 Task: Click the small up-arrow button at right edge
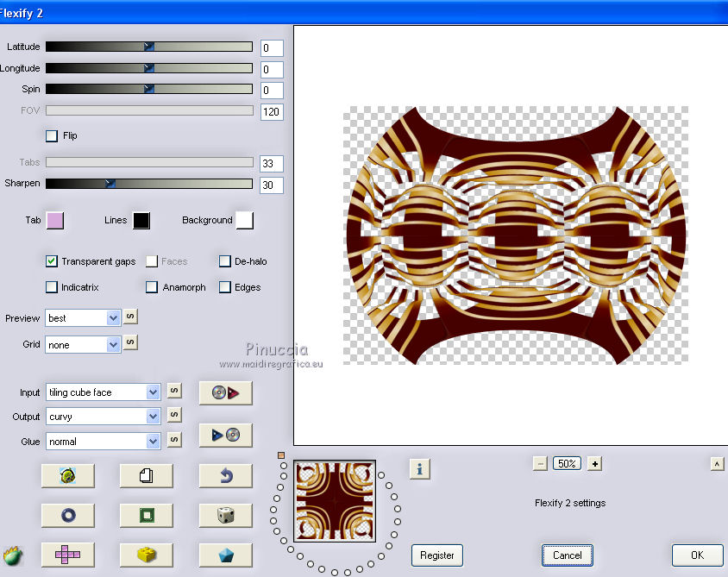point(717,463)
